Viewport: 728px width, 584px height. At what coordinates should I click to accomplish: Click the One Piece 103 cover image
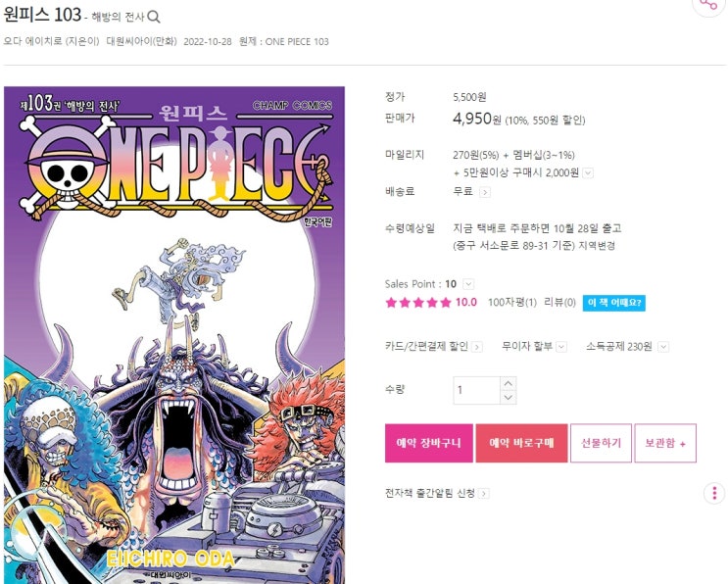(174, 335)
